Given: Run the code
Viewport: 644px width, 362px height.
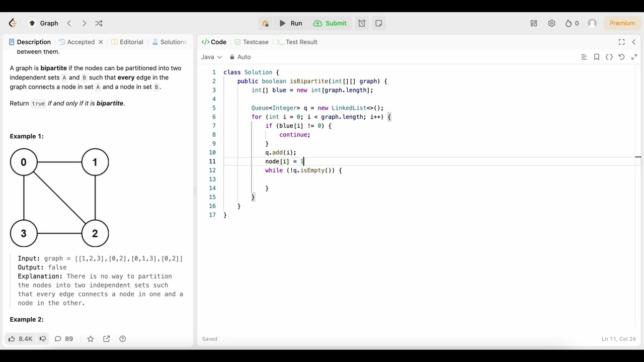Looking at the screenshot, I should [x=290, y=23].
